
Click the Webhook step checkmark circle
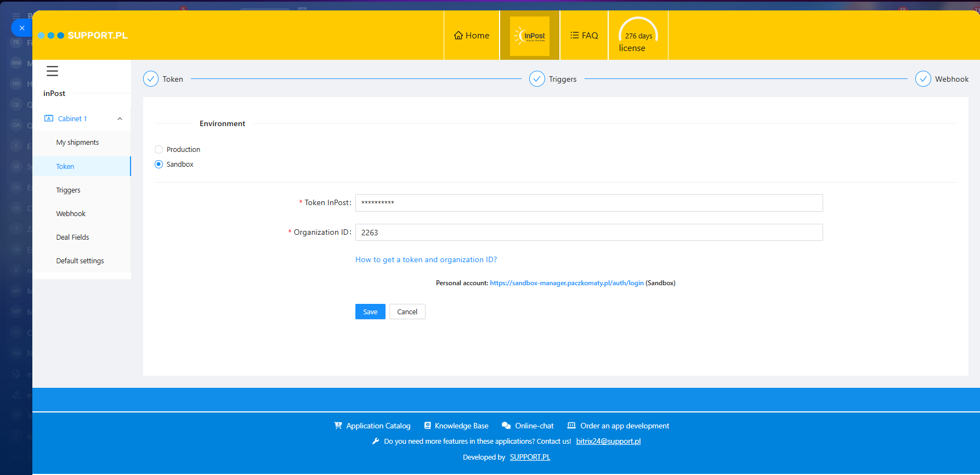click(923, 79)
